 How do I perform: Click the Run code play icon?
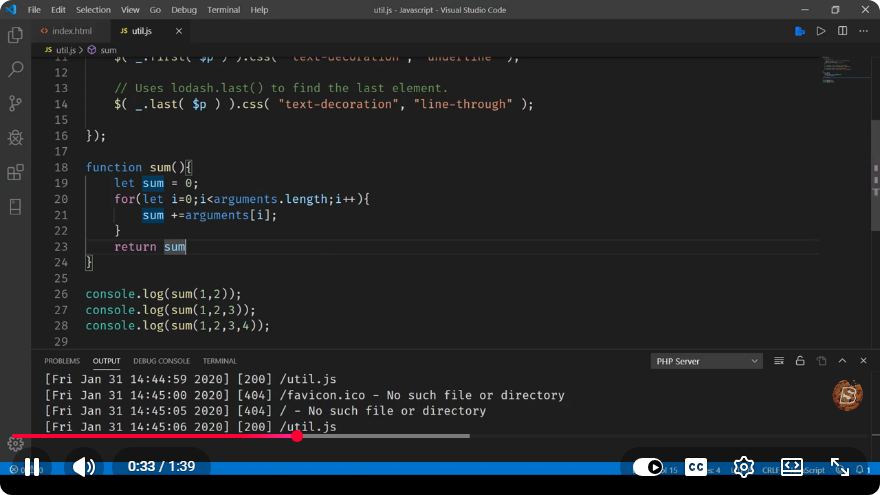pyautogui.click(x=821, y=31)
